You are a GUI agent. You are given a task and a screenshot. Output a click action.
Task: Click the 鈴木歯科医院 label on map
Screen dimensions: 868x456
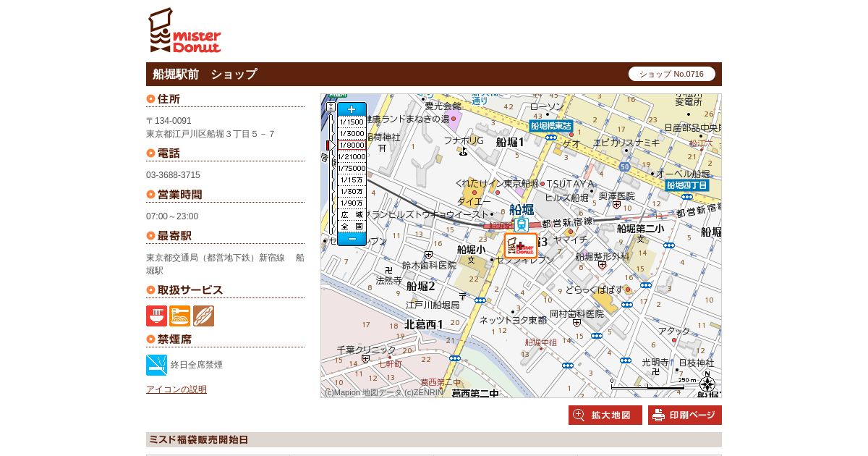pos(429,266)
